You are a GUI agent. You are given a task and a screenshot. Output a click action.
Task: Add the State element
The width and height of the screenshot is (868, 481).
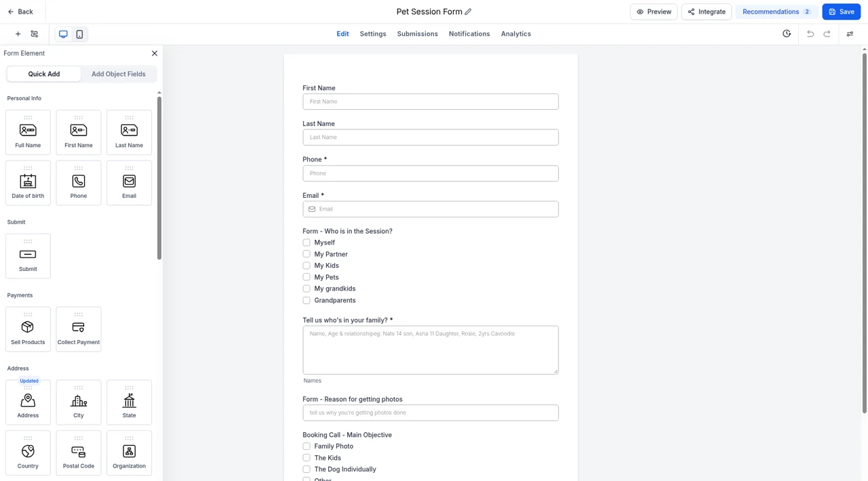pyautogui.click(x=129, y=402)
